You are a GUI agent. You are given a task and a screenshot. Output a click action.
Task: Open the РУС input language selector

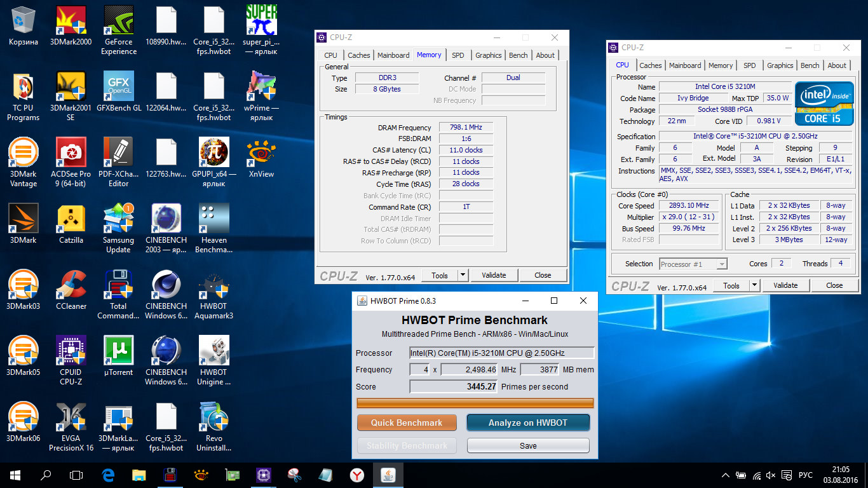pos(805,475)
